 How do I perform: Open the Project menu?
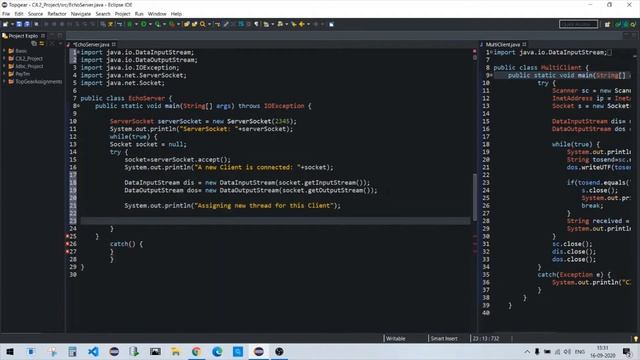pos(122,14)
